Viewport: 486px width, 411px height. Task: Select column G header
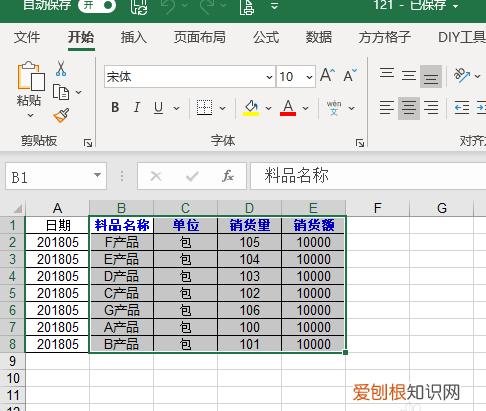point(442,208)
